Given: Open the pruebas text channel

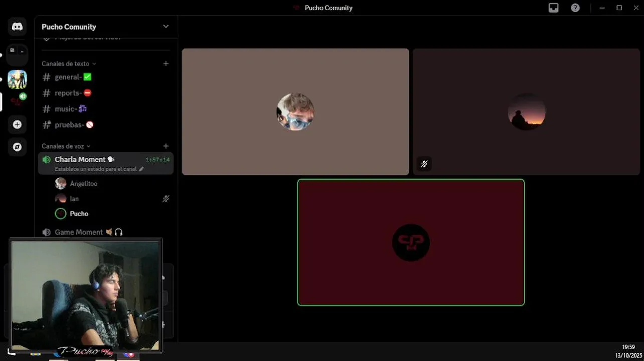Looking at the screenshot, I should click(x=105, y=125).
